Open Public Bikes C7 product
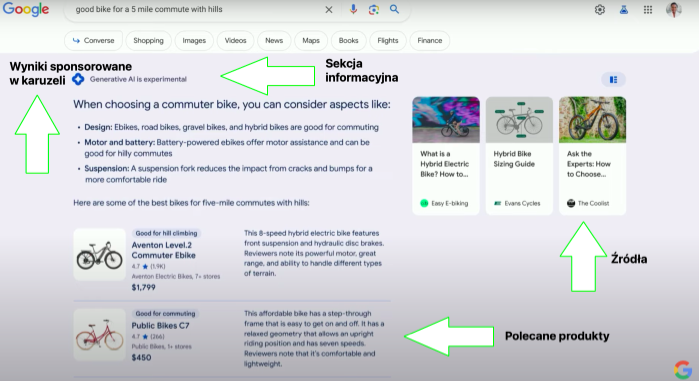 pos(160,325)
